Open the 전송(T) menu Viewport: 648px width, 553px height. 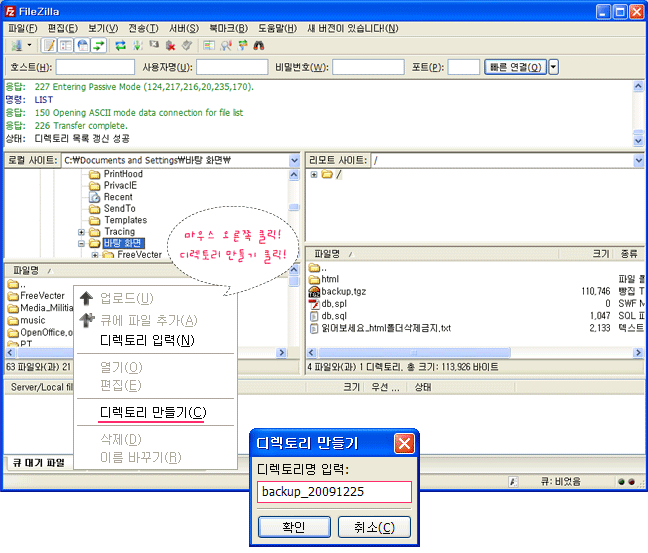pos(143,28)
